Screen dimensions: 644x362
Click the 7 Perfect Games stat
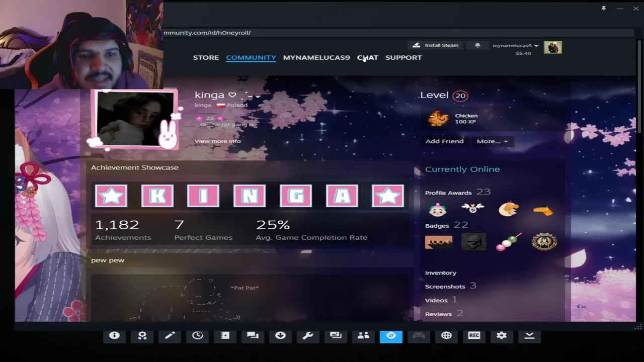[203, 230]
